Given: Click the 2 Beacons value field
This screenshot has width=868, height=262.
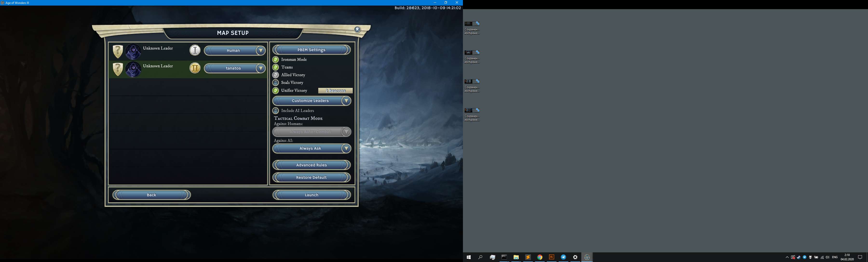Looking at the screenshot, I should click(x=335, y=91).
